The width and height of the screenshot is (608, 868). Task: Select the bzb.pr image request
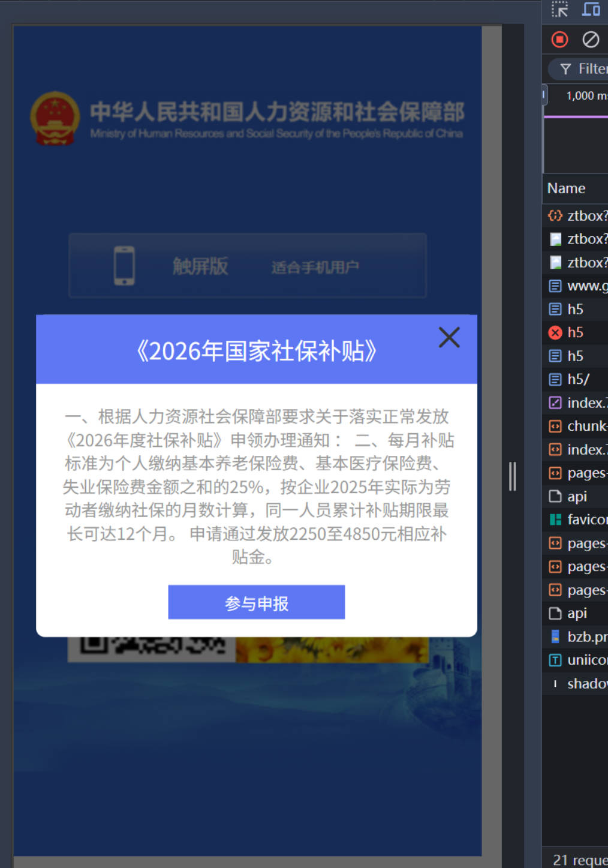tap(586, 636)
